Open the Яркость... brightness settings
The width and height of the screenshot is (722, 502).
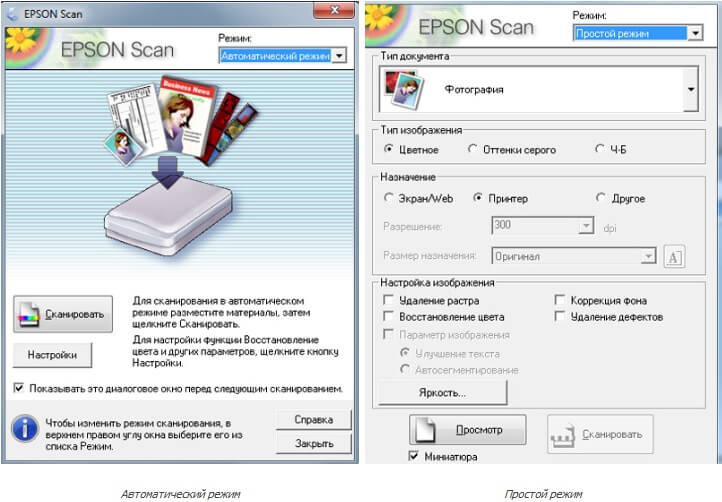[x=443, y=393]
